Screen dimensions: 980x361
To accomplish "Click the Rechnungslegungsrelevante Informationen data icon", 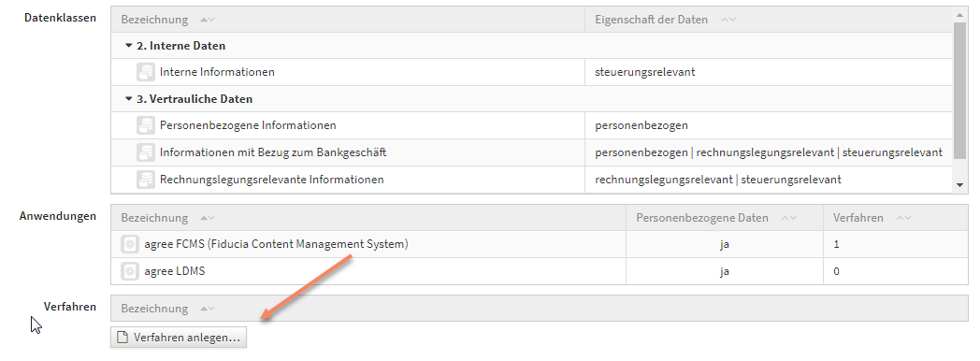I will (x=146, y=180).
